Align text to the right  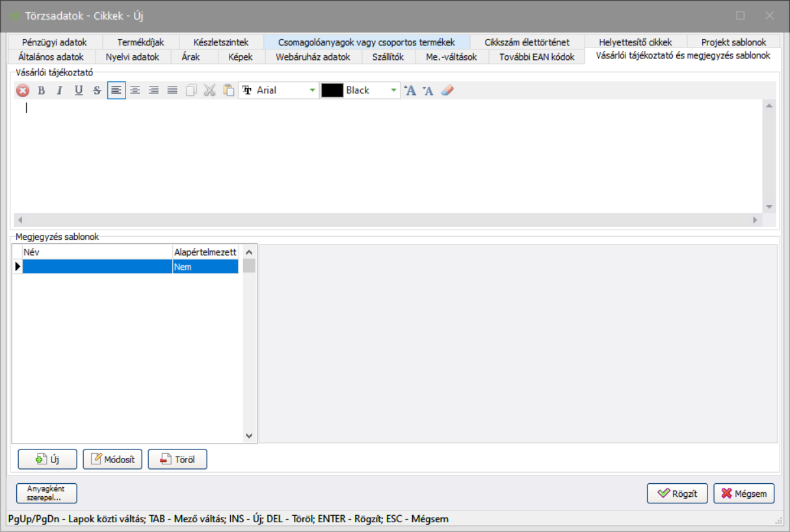point(153,91)
